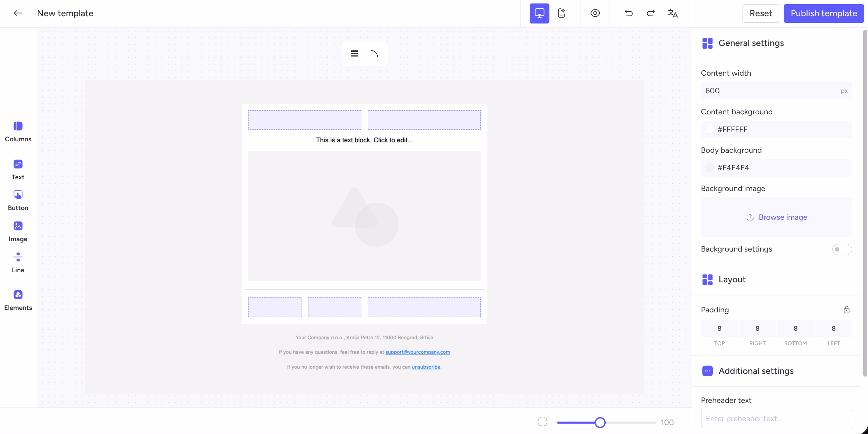This screenshot has height=434, width=868.
Task: Select the top-left empty column placeholder
Action: [304, 120]
